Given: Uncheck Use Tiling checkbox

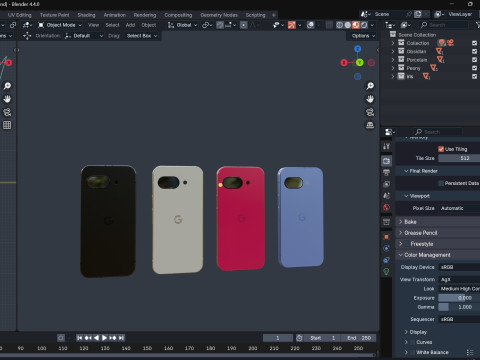Looking at the screenshot, I should [x=441, y=149].
